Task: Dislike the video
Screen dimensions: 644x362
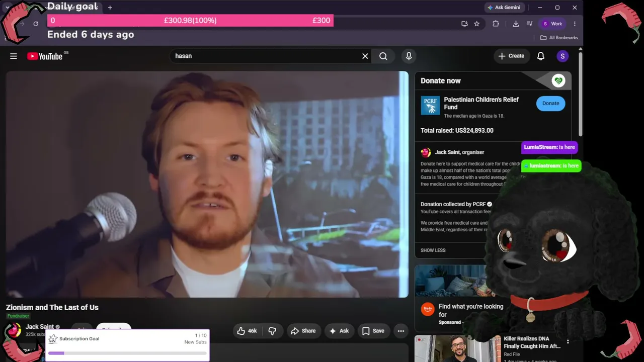Action: tap(272, 331)
